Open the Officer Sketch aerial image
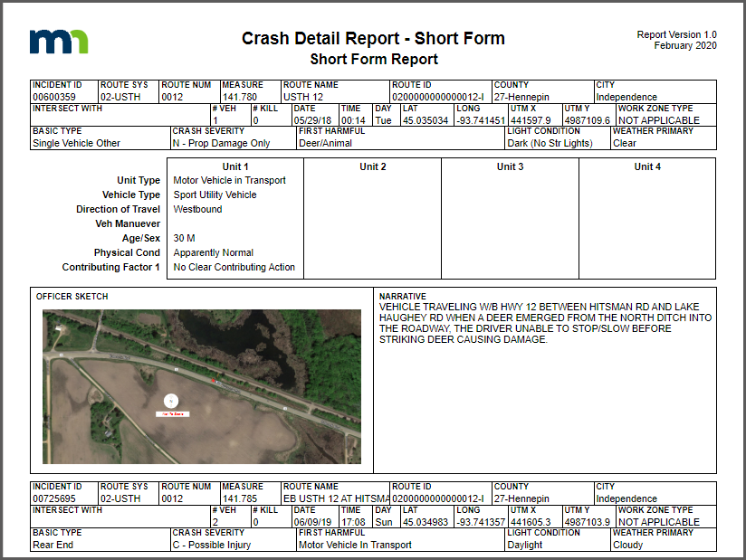Image resolution: width=746 pixels, height=560 pixels. click(201, 386)
